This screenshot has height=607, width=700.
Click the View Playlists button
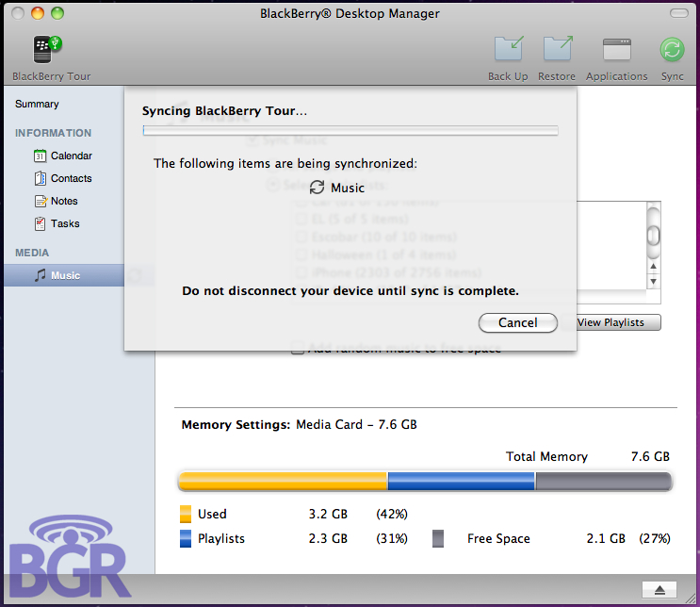pos(618,322)
